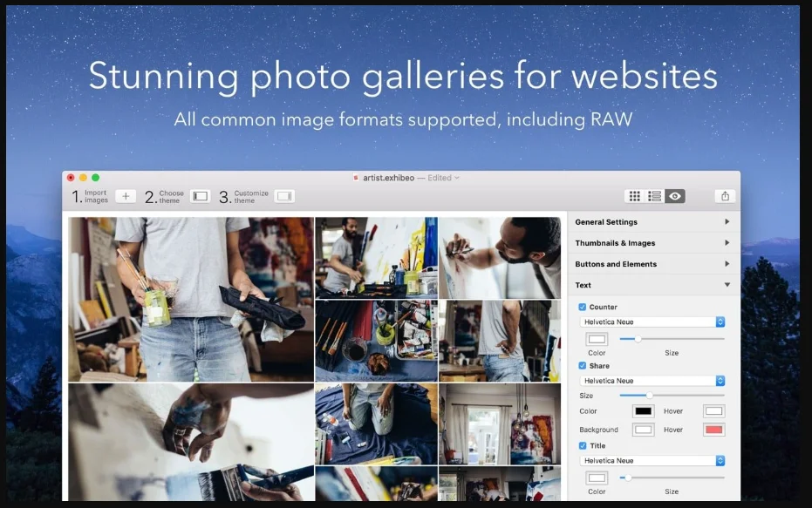
Task: Expand the Buttons and Elements section
Action: tap(652, 264)
